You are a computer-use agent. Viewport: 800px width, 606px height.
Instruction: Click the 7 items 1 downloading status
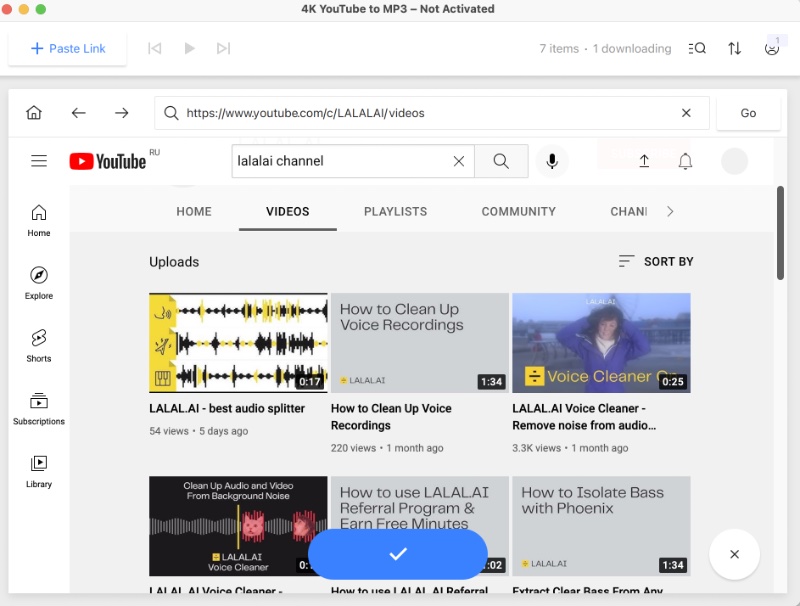coord(605,48)
